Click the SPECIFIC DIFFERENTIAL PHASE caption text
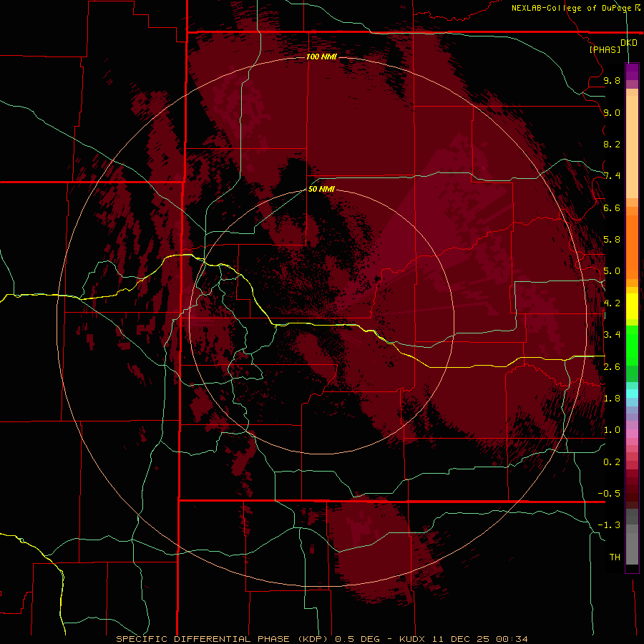 pos(204,639)
